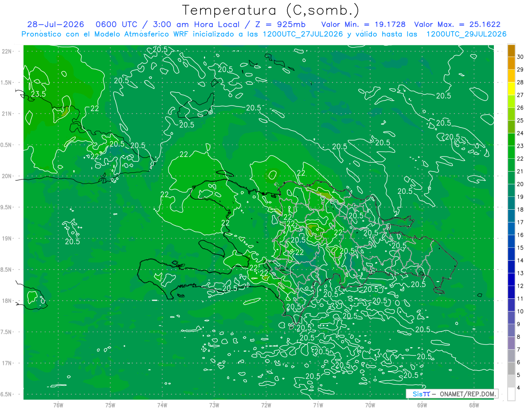Viewport: 532px width, 411px height.
Task: Pick the white swatch below legend value 4
Action: [511, 394]
